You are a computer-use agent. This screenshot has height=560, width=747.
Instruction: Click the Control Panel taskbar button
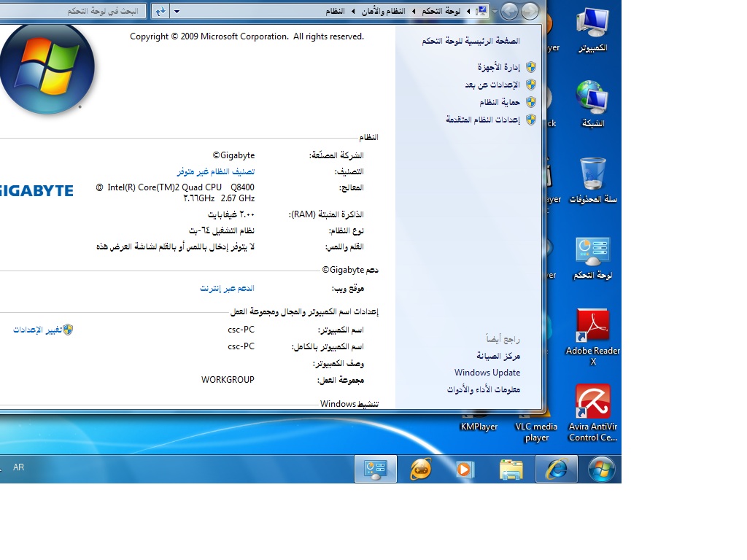(x=376, y=470)
